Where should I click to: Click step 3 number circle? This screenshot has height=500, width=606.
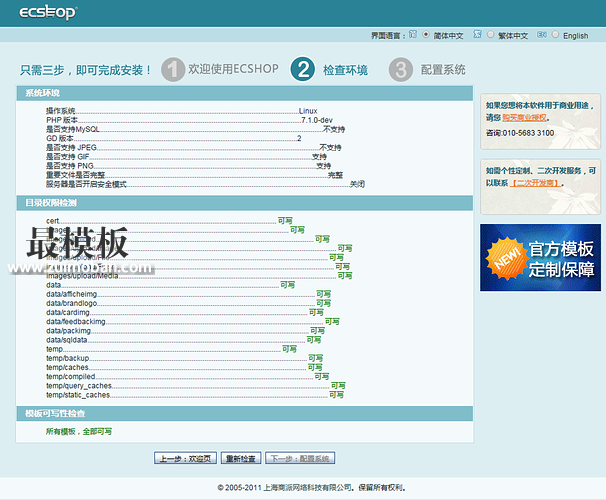pyautogui.click(x=401, y=70)
